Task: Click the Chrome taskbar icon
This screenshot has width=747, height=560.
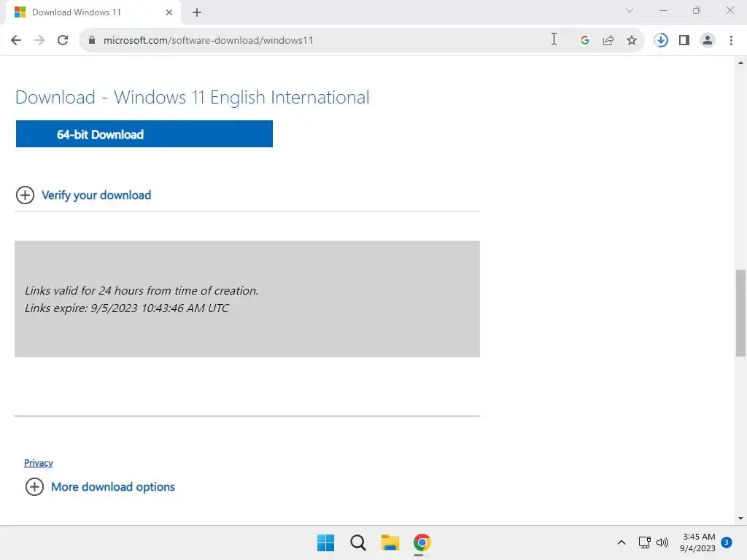Action: point(422,542)
